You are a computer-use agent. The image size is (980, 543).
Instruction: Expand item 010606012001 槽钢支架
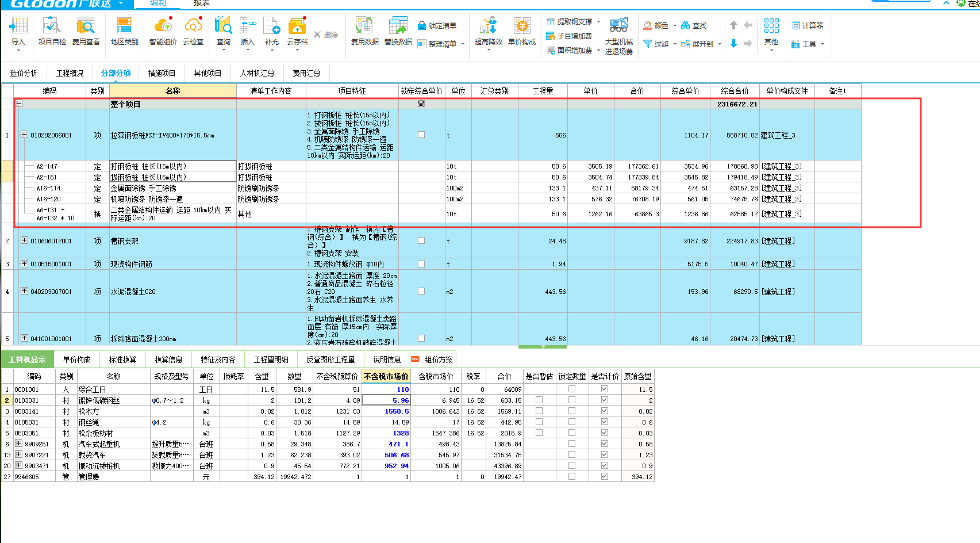coord(24,240)
